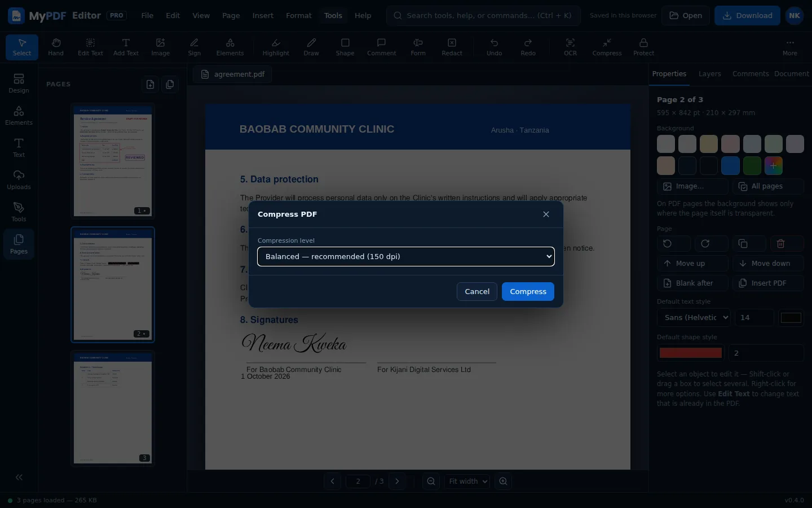Select the page 3 thumbnail
Image resolution: width=812 pixels, height=508 pixels.
coord(113,409)
